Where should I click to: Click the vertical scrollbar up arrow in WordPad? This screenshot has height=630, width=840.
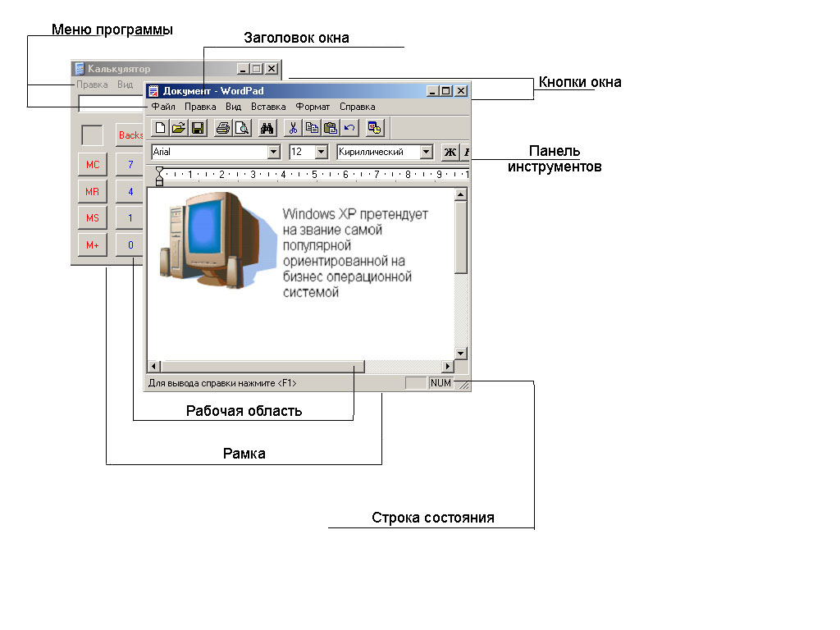461,194
